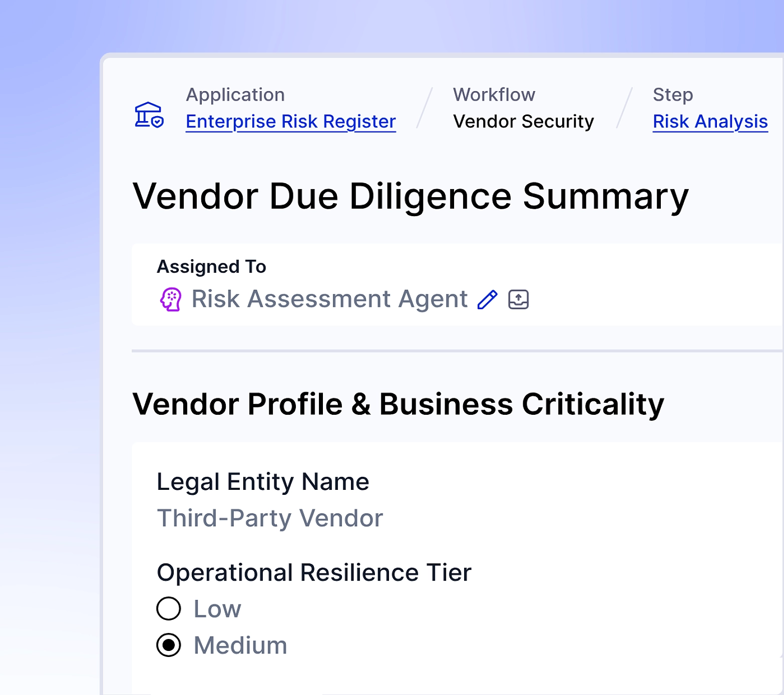Image resolution: width=784 pixels, height=695 pixels.
Task: Click the Vendor Due Diligence Summary title
Action: point(411,196)
